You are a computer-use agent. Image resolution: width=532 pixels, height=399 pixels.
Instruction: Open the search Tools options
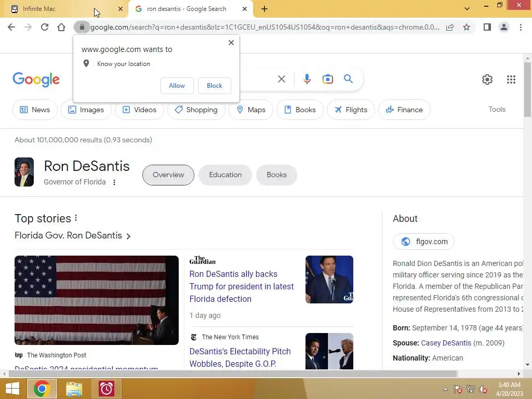click(497, 109)
